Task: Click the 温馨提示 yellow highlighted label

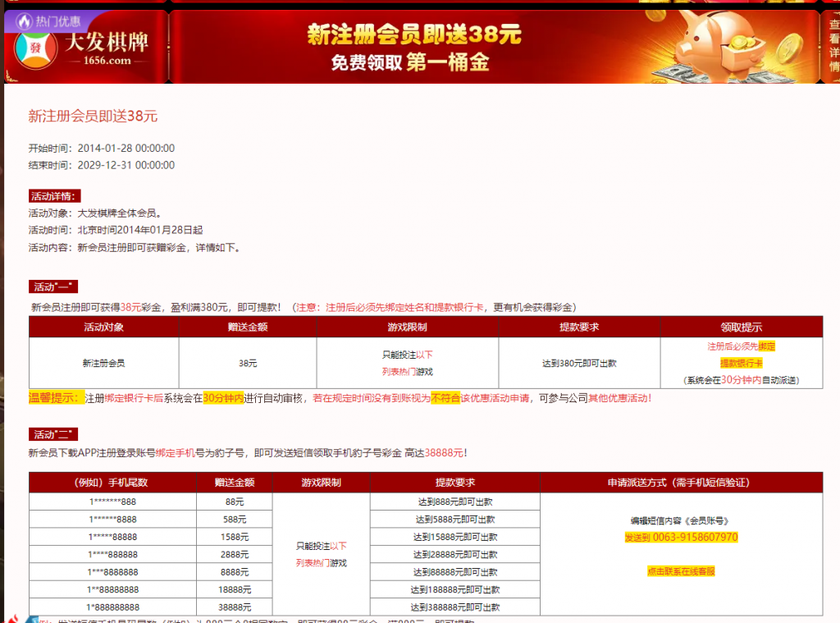Action: [56, 398]
